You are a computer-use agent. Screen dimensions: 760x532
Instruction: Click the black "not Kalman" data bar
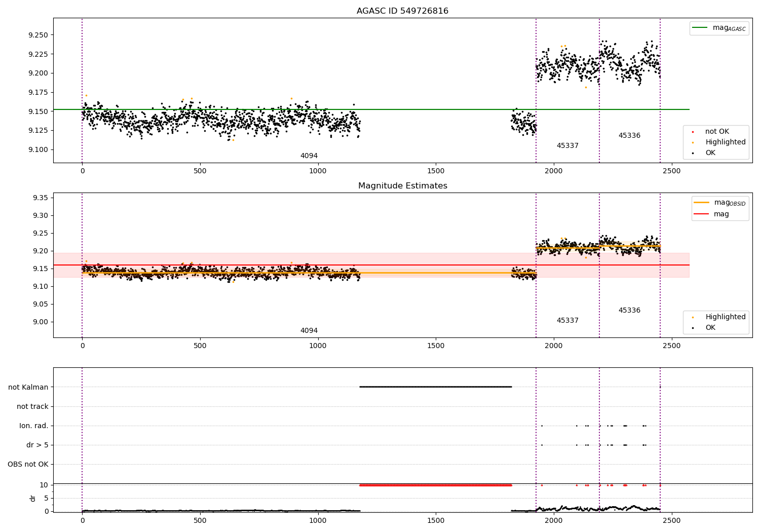click(436, 387)
